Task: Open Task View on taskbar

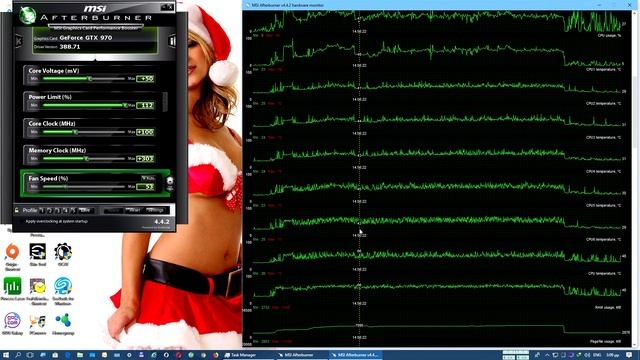Action: coord(30,355)
